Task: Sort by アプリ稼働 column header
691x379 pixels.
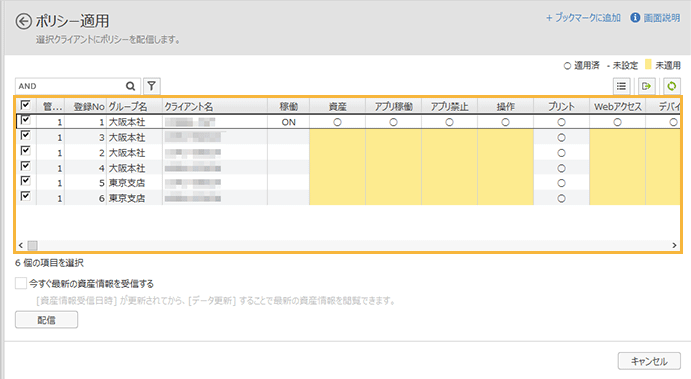Action: (x=393, y=106)
